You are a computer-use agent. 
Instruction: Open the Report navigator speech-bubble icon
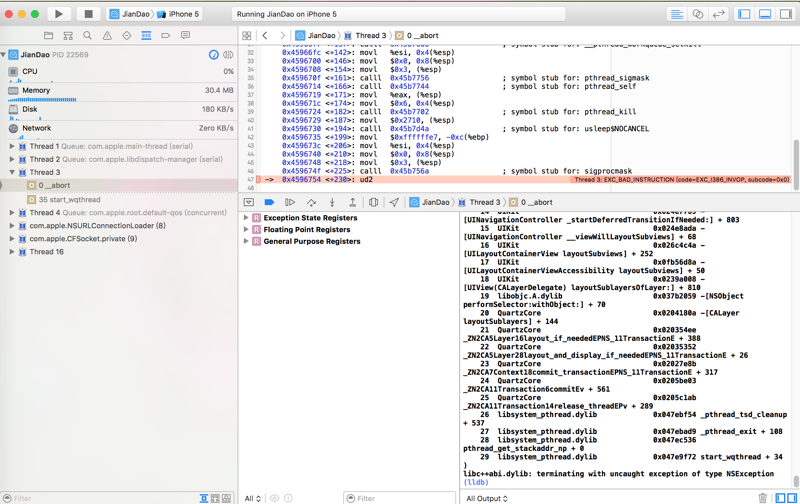(x=185, y=35)
